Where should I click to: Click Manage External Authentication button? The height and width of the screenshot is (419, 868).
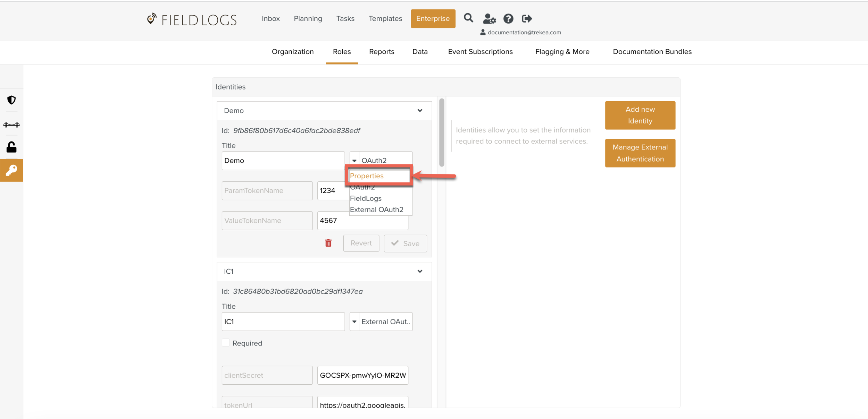click(x=640, y=153)
